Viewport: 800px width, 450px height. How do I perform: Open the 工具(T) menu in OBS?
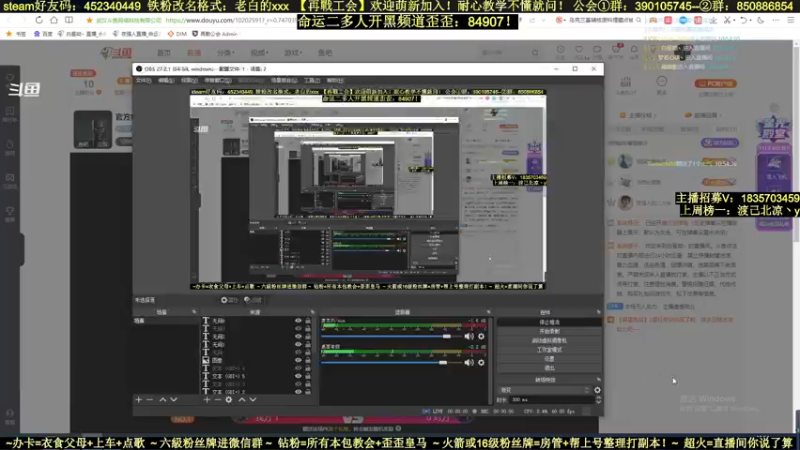click(x=312, y=81)
